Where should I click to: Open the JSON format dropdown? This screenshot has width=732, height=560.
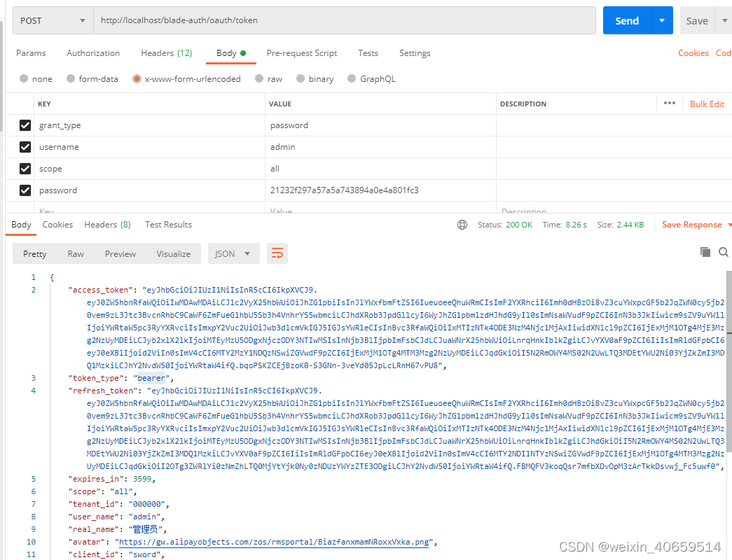coord(233,254)
